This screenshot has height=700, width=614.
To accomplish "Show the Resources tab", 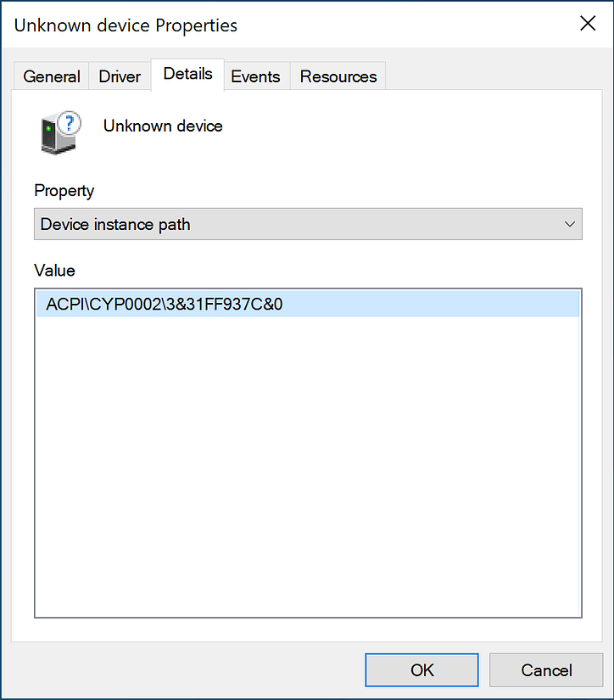I will (x=338, y=76).
